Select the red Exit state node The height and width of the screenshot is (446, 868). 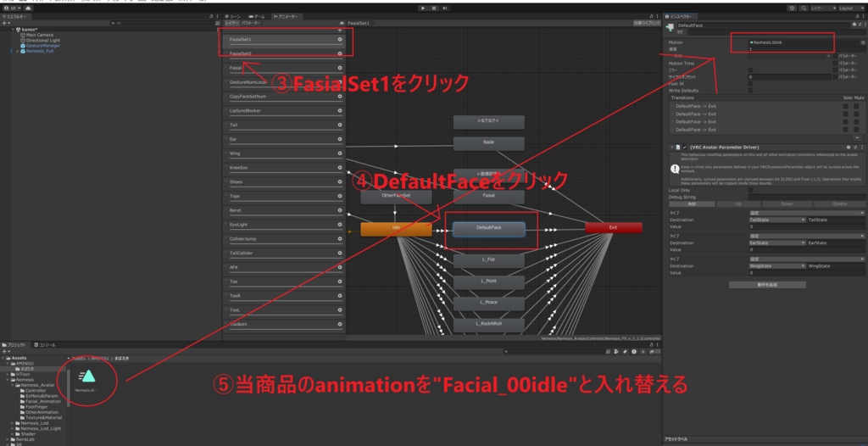[x=614, y=228]
